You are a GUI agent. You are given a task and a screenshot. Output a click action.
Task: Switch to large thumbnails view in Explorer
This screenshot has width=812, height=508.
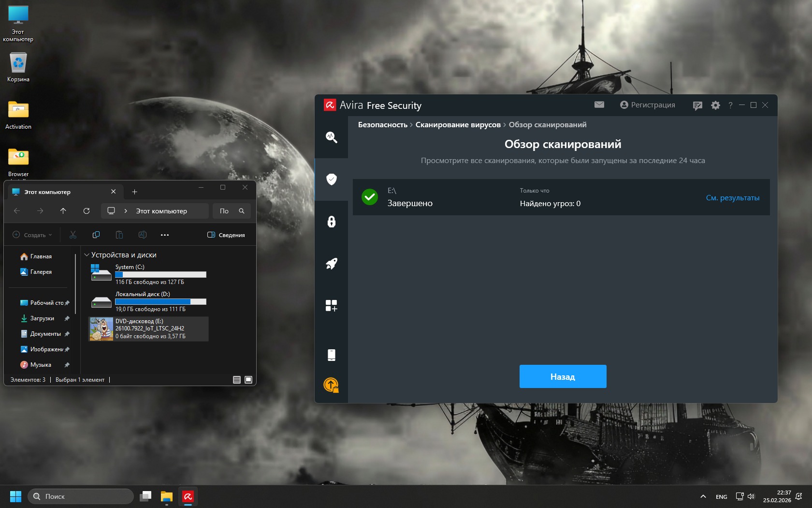tap(248, 380)
